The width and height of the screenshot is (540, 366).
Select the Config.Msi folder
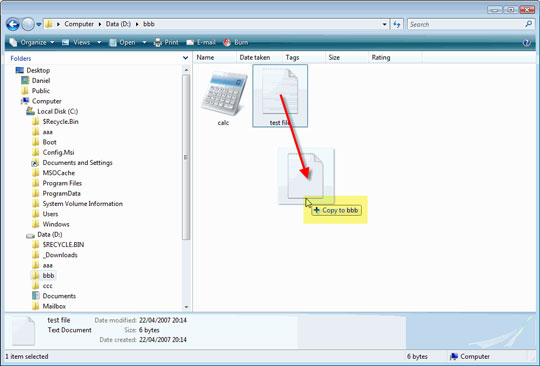coord(53,153)
